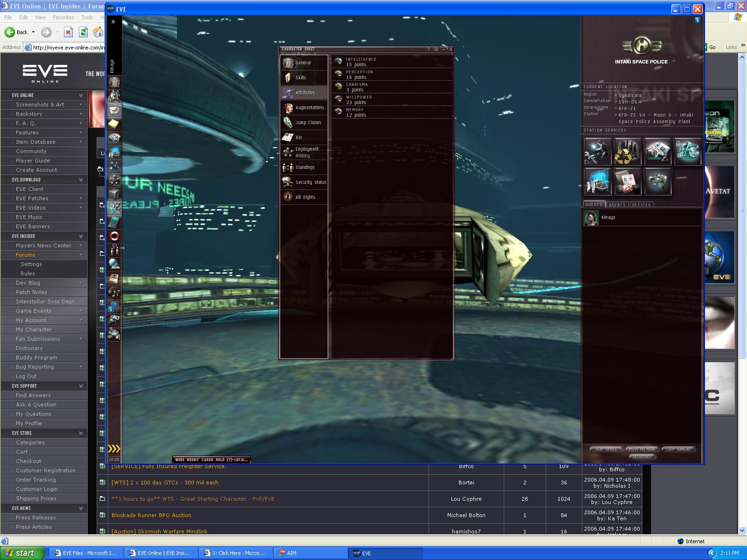Open the yellow notepad icon in EVE sidebar
747x560 pixels.
click(114, 124)
